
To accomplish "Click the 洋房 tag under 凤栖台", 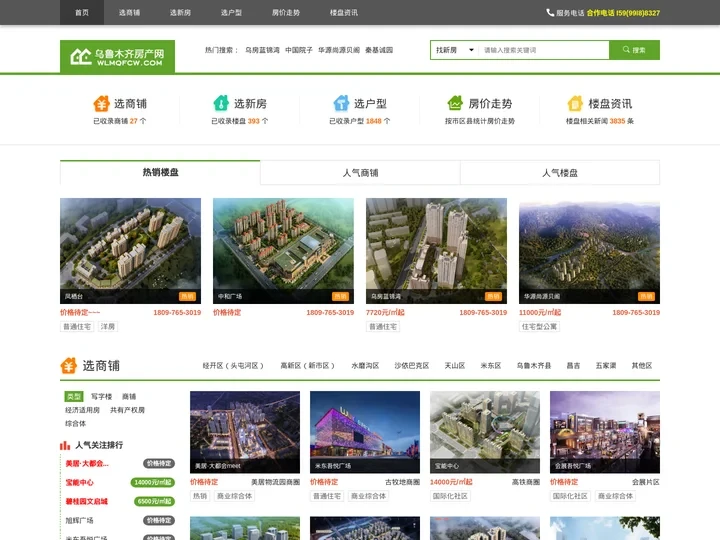I will click(x=108, y=326).
